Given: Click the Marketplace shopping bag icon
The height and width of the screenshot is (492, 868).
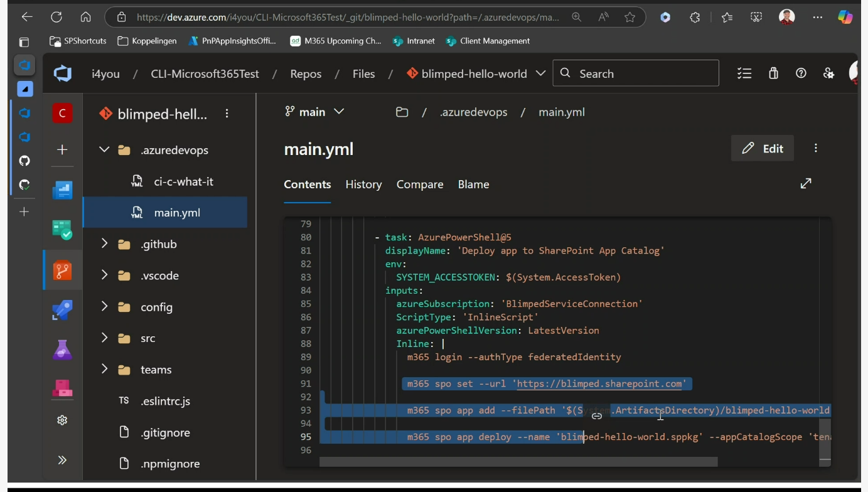Looking at the screenshot, I should click(773, 73).
